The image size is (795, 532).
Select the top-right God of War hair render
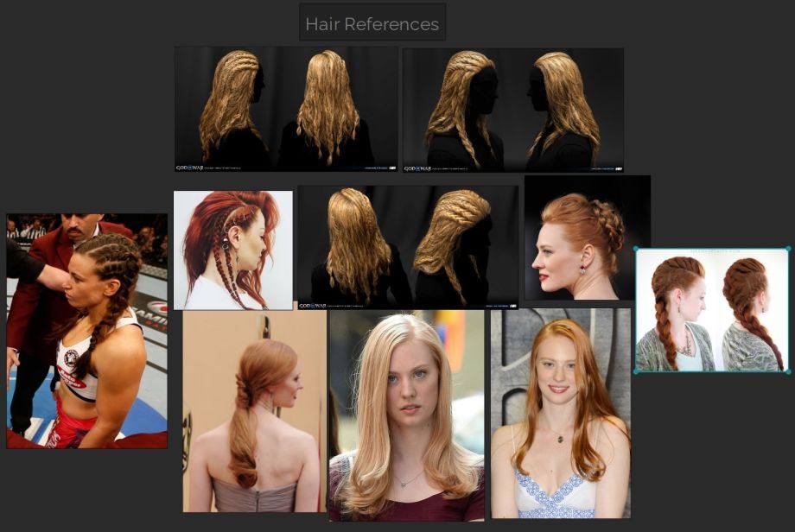coord(512,109)
